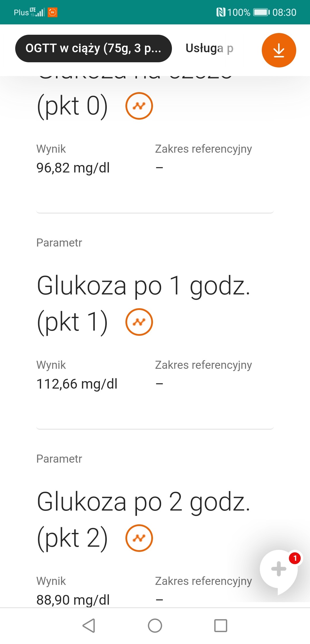This screenshot has height=644, width=310.
Task: Tap the 112,66 mg/dl result value
Action: pyautogui.click(x=77, y=384)
